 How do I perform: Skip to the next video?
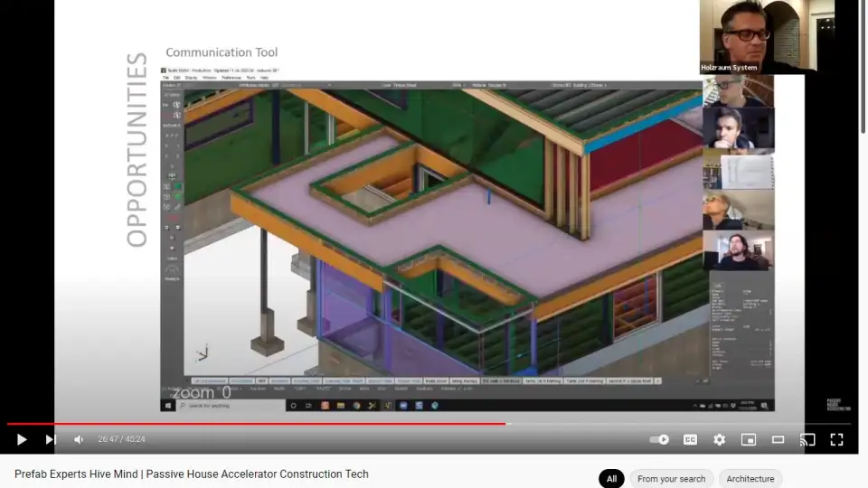pyautogui.click(x=51, y=439)
